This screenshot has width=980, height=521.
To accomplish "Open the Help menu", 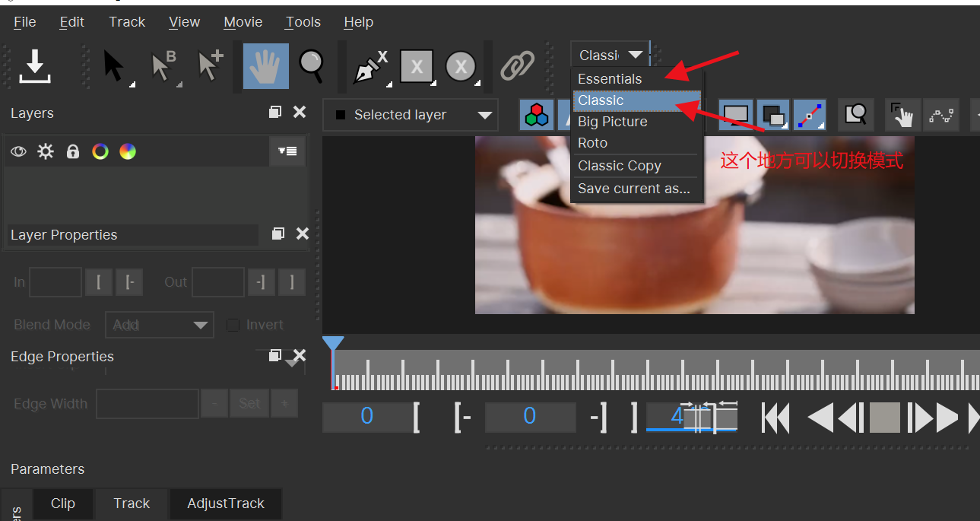I will [x=358, y=22].
